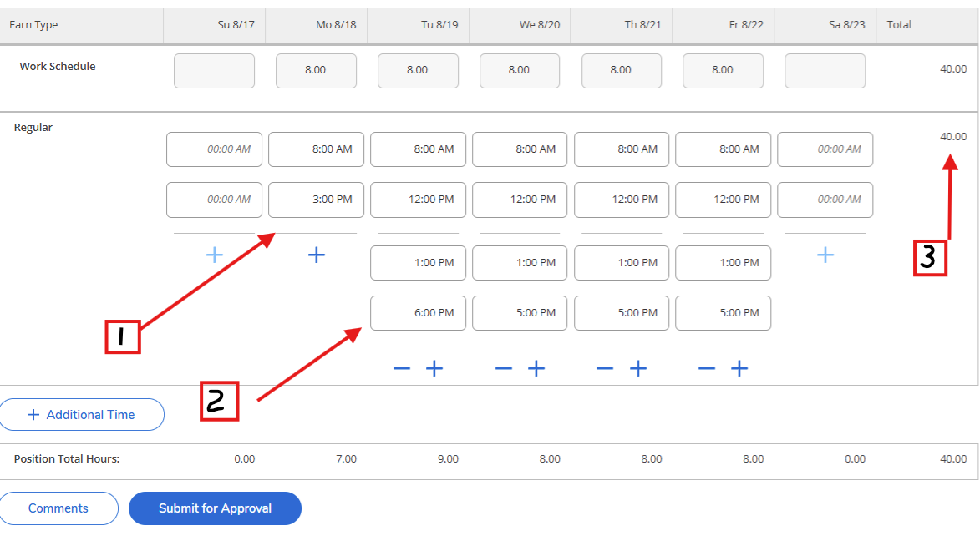This screenshot has width=980, height=536.
Task: Edit Monday 3:00 PM end time field
Action: 316,200
